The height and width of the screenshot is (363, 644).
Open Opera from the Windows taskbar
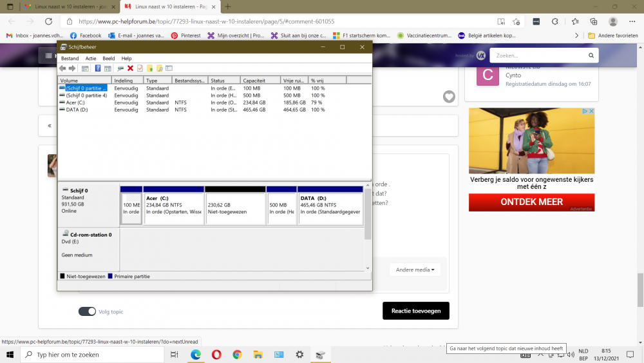216,355
